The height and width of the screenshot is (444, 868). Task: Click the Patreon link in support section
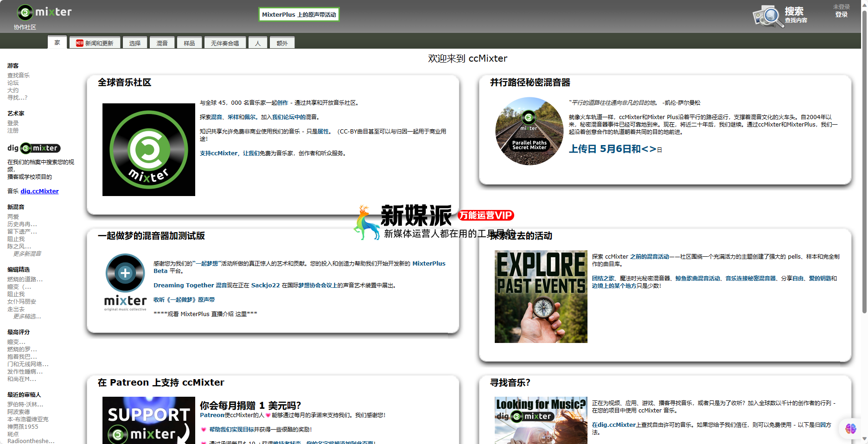212,415
